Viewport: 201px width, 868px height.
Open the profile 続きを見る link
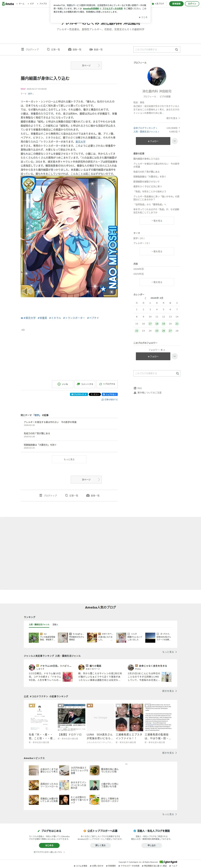click(173, 118)
